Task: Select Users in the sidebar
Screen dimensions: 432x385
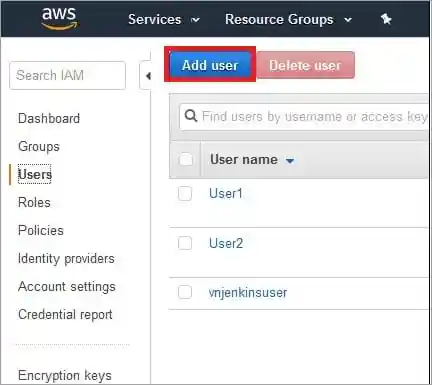Action: (x=35, y=174)
